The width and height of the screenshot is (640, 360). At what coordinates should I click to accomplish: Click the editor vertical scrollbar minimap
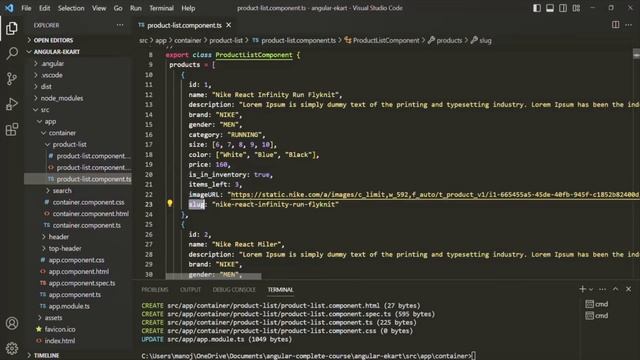pyautogui.click(x=636, y=54)
